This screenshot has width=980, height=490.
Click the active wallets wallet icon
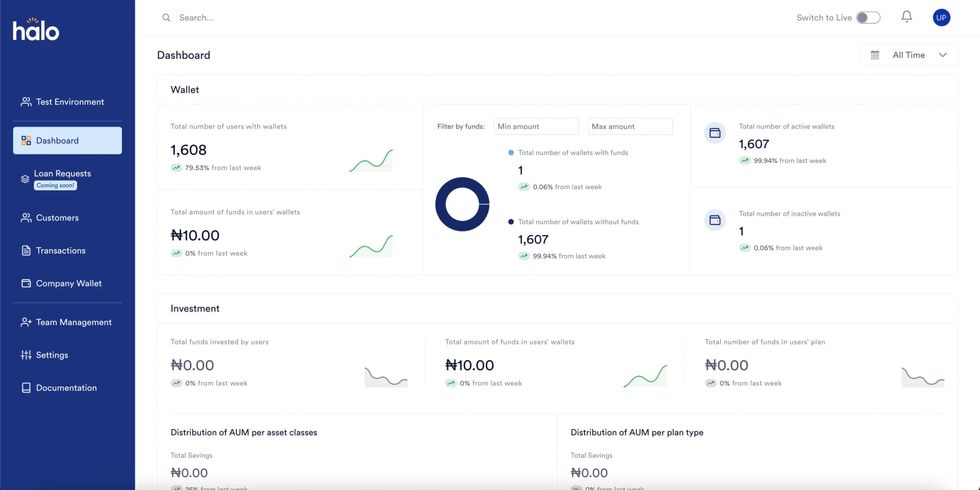tap(715, 133)
